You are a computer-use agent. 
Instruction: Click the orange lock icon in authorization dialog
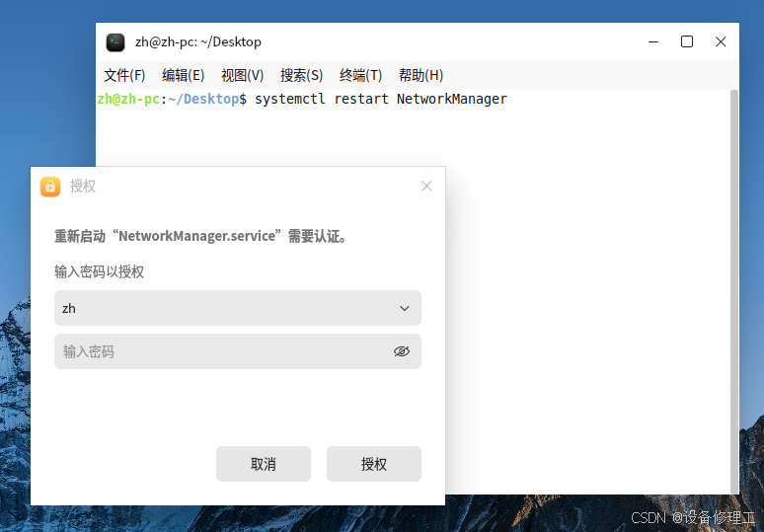click(x=50, y=187)
